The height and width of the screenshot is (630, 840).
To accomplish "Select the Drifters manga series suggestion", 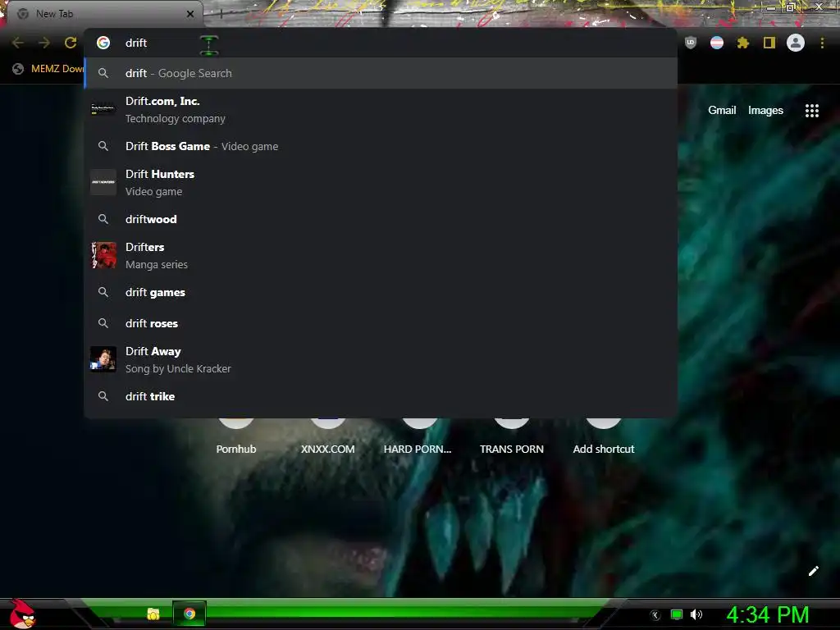I will point(381,255).
